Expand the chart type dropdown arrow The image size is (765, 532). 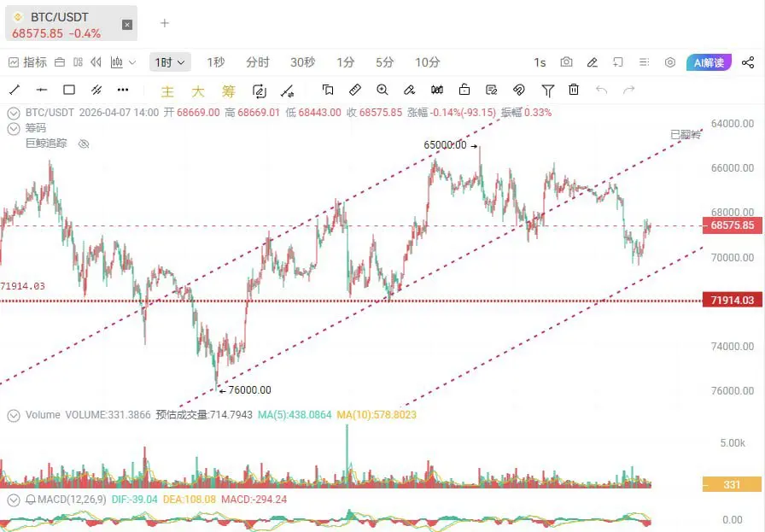(132, 62)
